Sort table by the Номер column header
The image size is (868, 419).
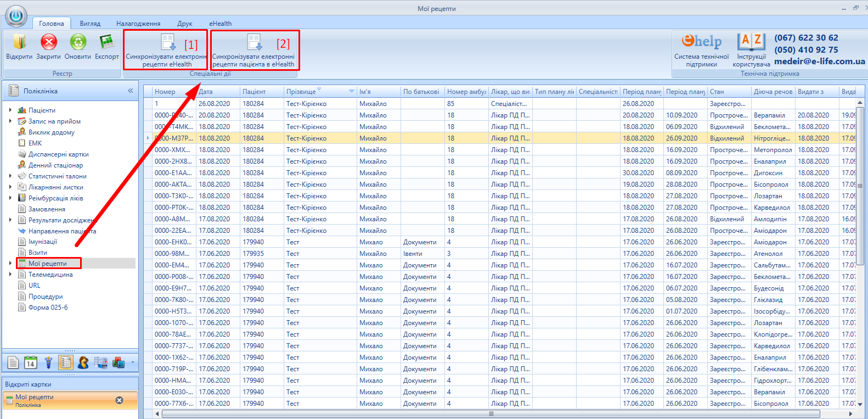click(x=174, y=91)
